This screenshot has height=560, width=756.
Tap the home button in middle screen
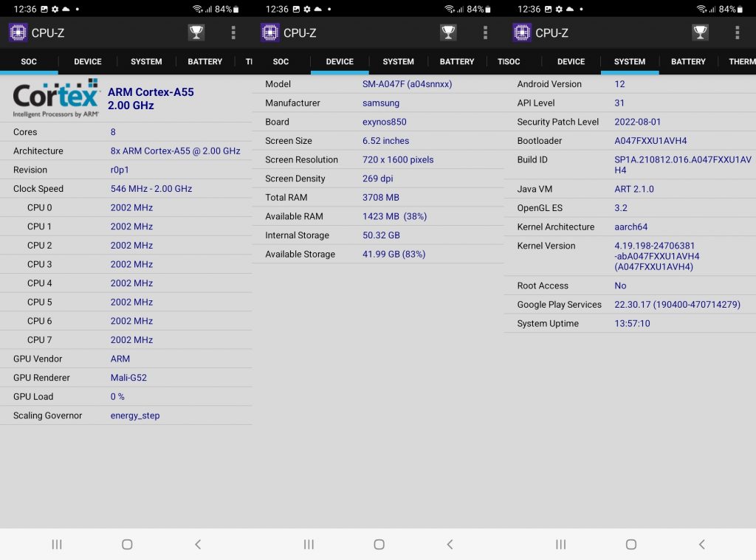coord(379,544)
